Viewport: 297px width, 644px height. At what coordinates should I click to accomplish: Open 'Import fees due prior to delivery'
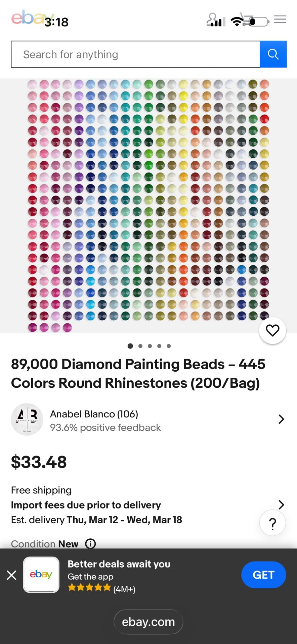(x=86, y=505)
